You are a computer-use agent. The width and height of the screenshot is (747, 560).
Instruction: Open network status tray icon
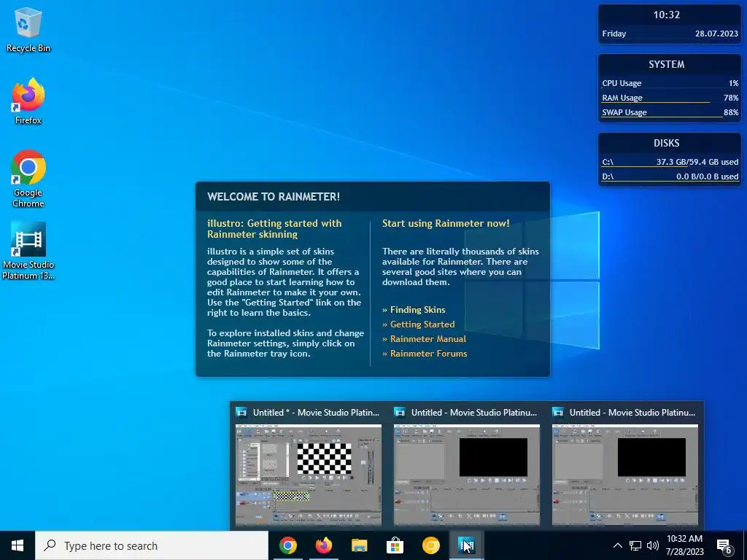tap(635, 545)
